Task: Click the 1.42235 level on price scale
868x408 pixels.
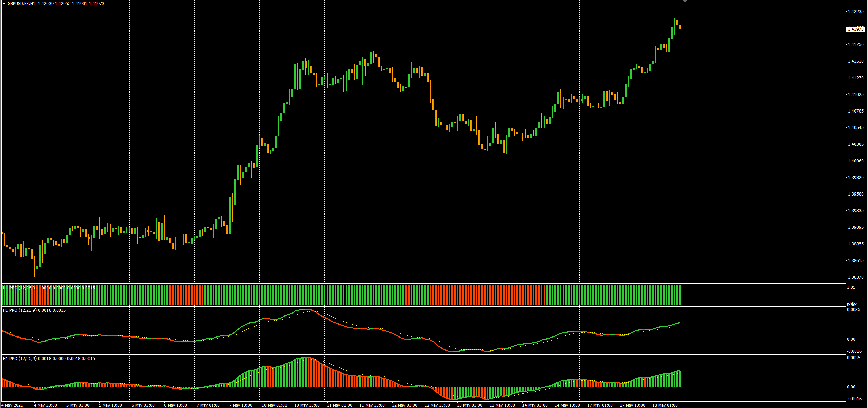Action: click(x=855, y=12)
